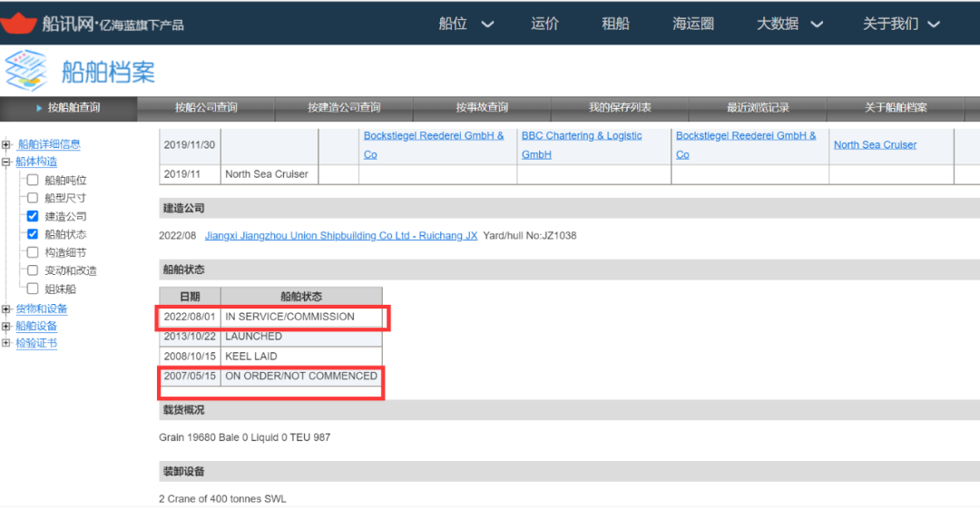This screenshot has height=510, width=980.
Task: Click the ship archive stacked-files icon
Action: pyautogui.click(x=25, y=71)
